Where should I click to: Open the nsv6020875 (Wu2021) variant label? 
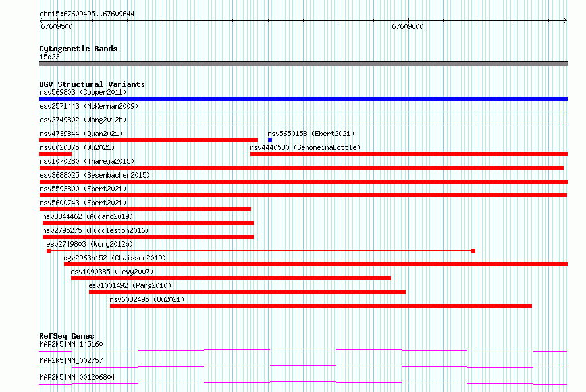click(x=77, y=147)
